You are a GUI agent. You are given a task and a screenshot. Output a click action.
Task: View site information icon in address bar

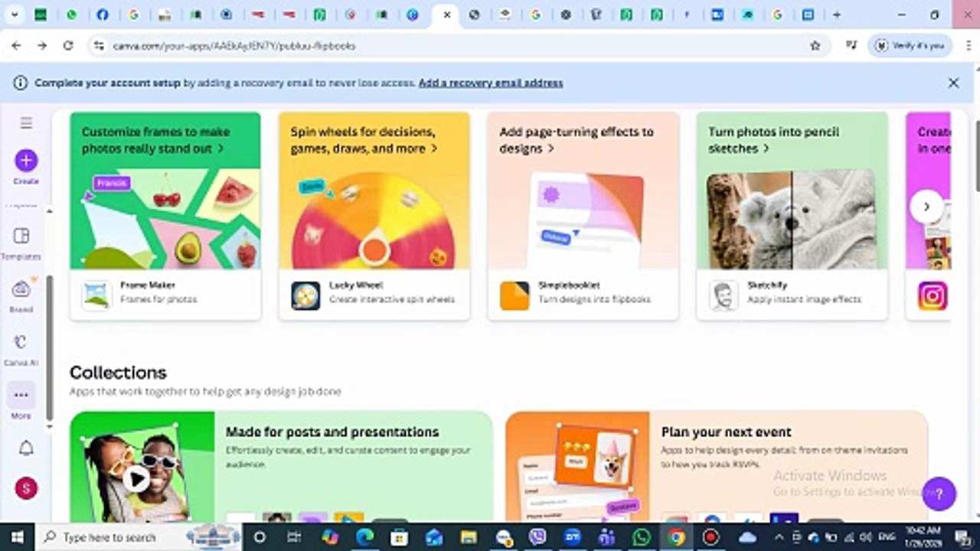(x=98, y=46)
